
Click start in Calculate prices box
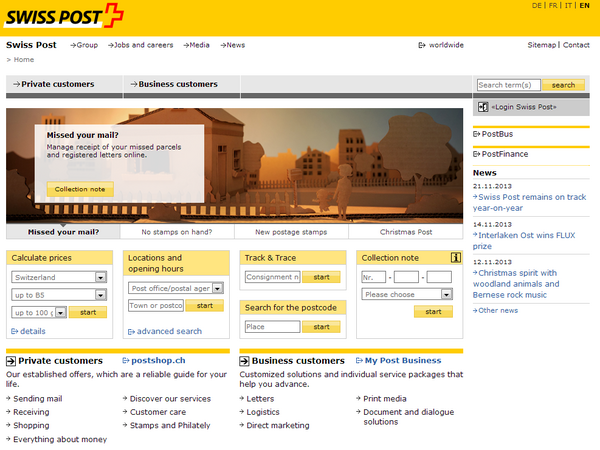click(x=88, y=312)
